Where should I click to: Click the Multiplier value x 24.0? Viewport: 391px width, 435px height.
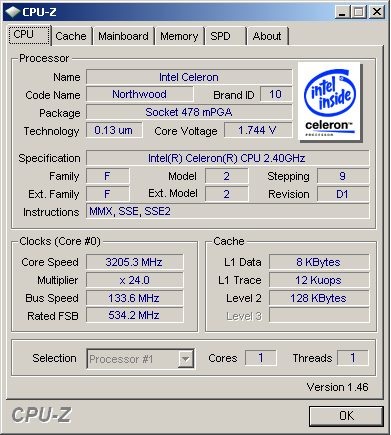coord(135,280)
